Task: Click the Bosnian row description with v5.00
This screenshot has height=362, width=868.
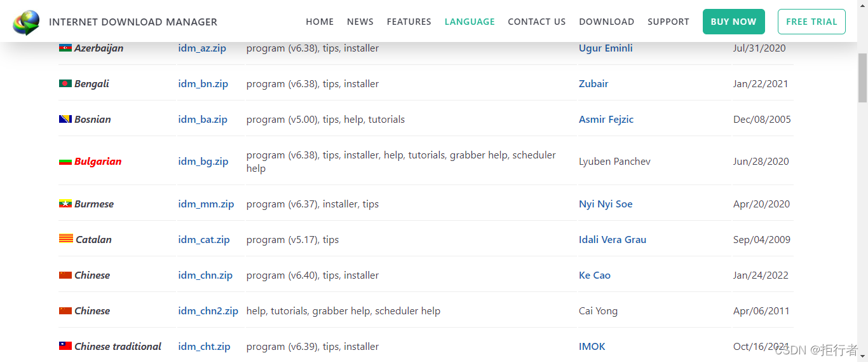Action: [325, 120]
